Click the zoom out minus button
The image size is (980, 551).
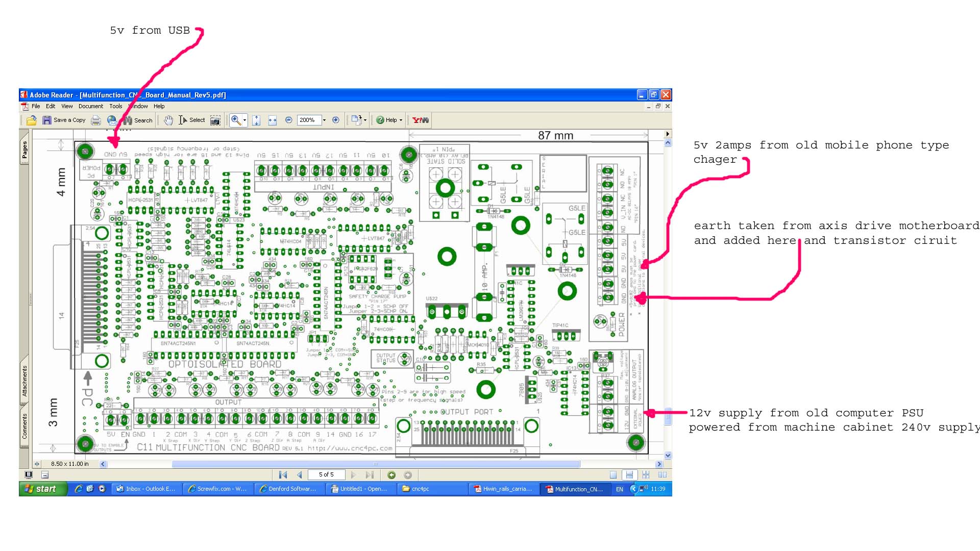(x=289, y=120)
